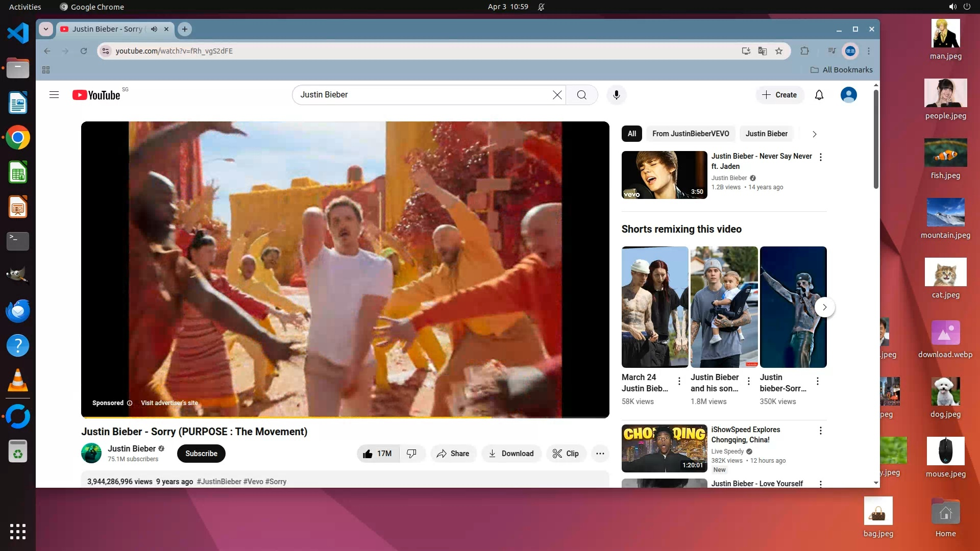Click the Clip scissors button
The image size is (980, 551).
566,454
